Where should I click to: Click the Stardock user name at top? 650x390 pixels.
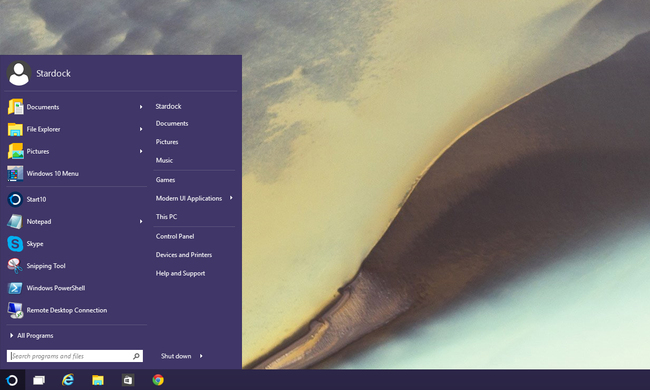[53, 73]
